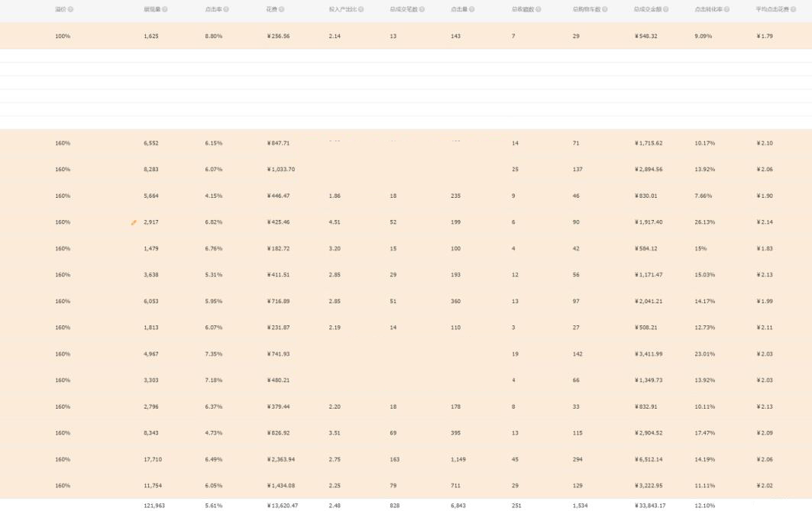Viewport: 812px width, 511px height.
Task: Click the impressions value 11,754
Action: click(153, 486)
